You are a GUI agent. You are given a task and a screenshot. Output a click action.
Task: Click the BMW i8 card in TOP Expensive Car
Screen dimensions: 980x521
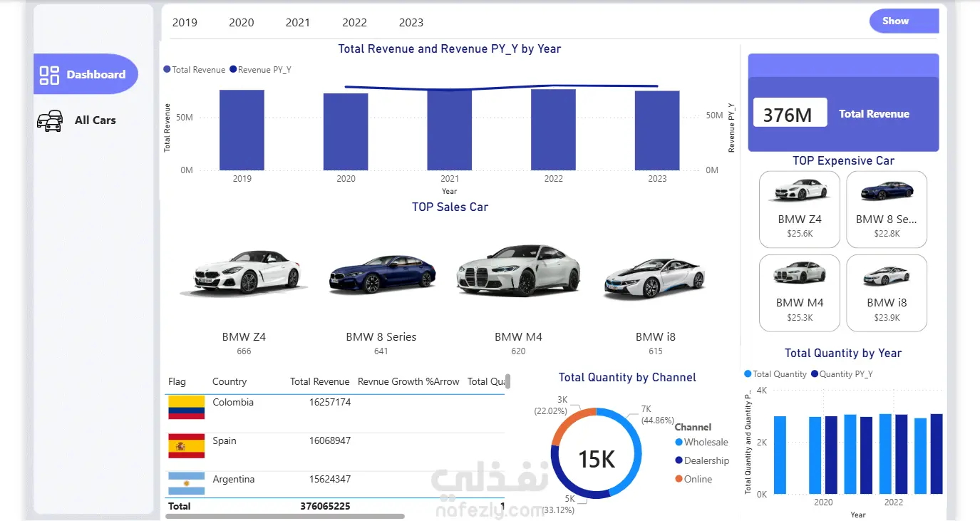887,293
